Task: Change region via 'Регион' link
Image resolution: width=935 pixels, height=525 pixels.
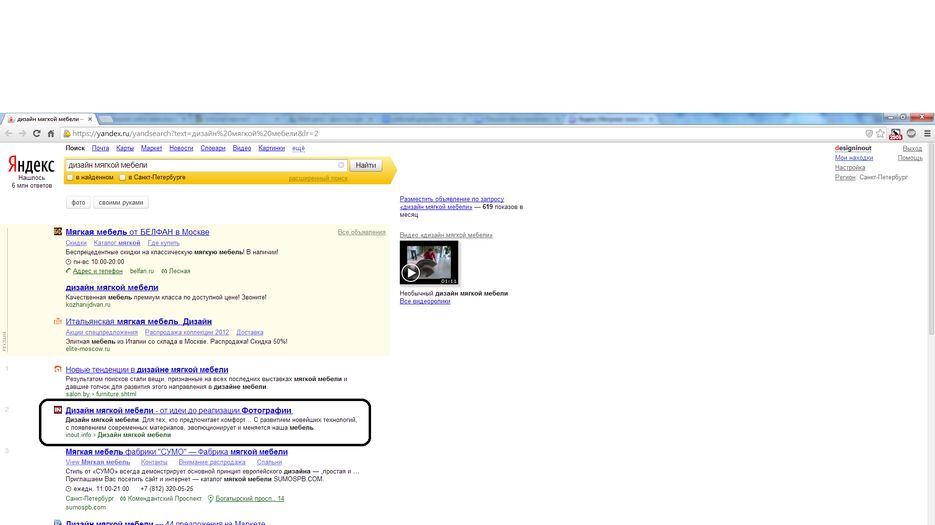Action: point(845,177)
